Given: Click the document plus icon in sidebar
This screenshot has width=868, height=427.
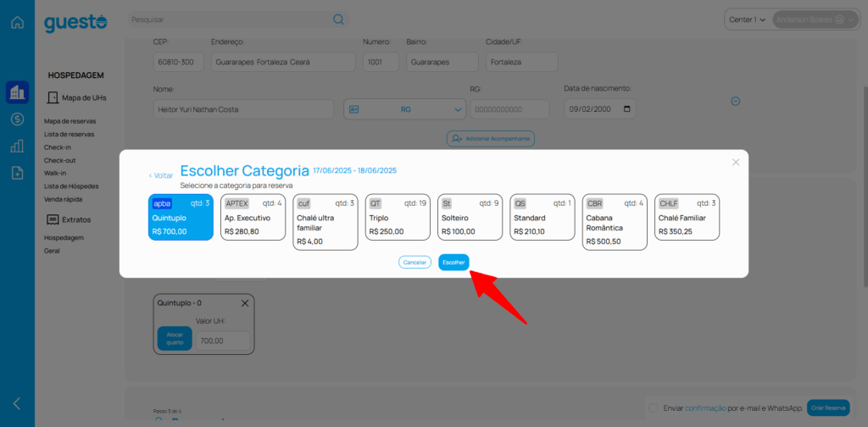Looking at the screenshot, I should [17, 173].
